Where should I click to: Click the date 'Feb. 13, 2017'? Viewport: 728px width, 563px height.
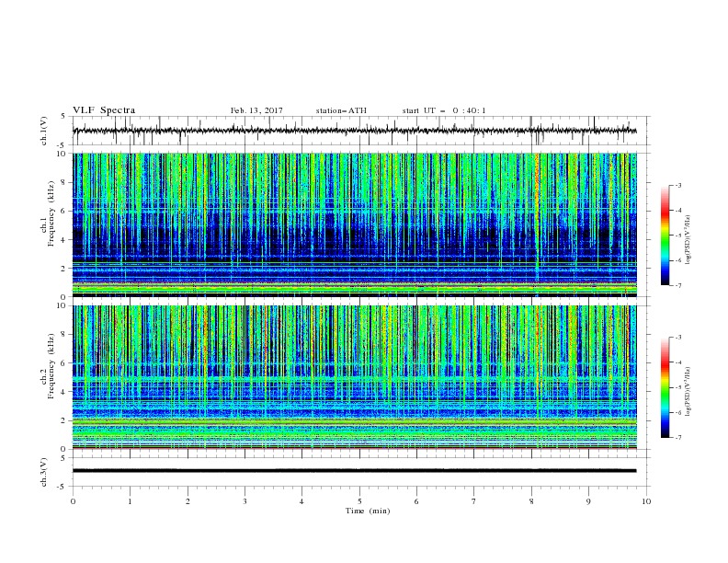pyautogui.click(x=256, y=110)
